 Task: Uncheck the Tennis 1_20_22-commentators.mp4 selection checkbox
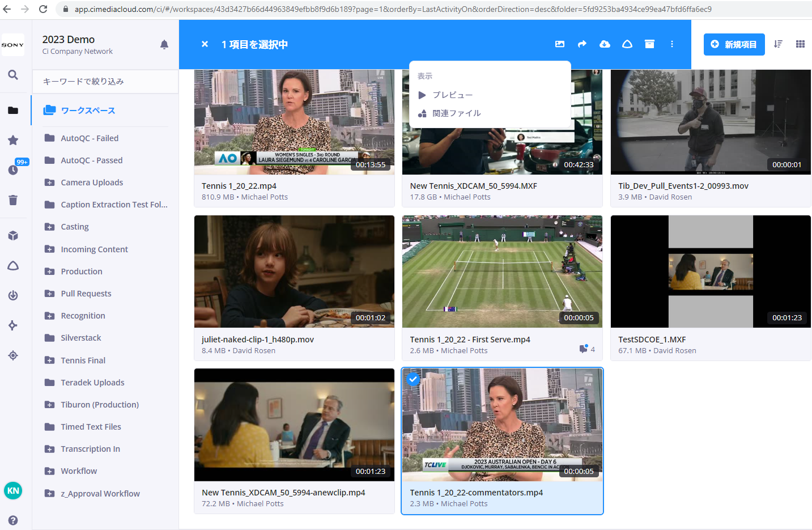click(413, 379)
